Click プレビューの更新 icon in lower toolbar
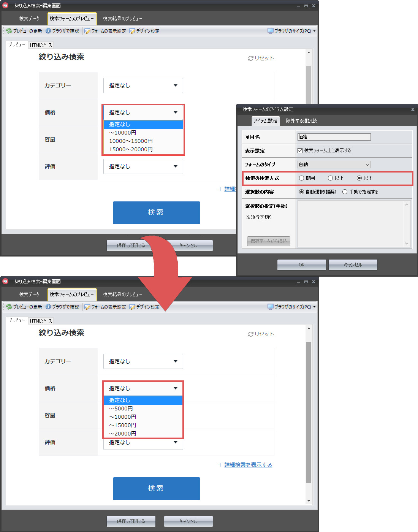The width and height of the screenshot is (418, 532). point(9,307)
